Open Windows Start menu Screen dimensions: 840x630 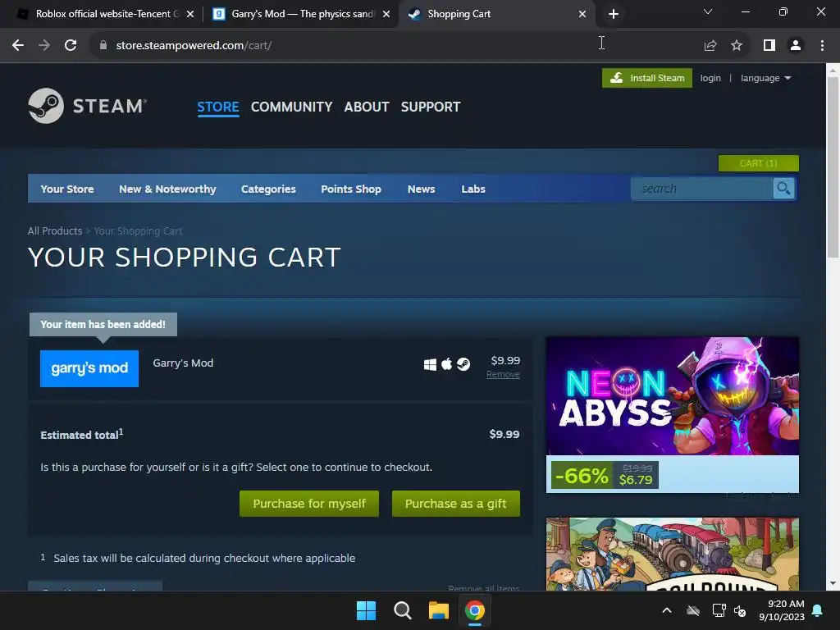pyautogui.click(x=367, y=610)
